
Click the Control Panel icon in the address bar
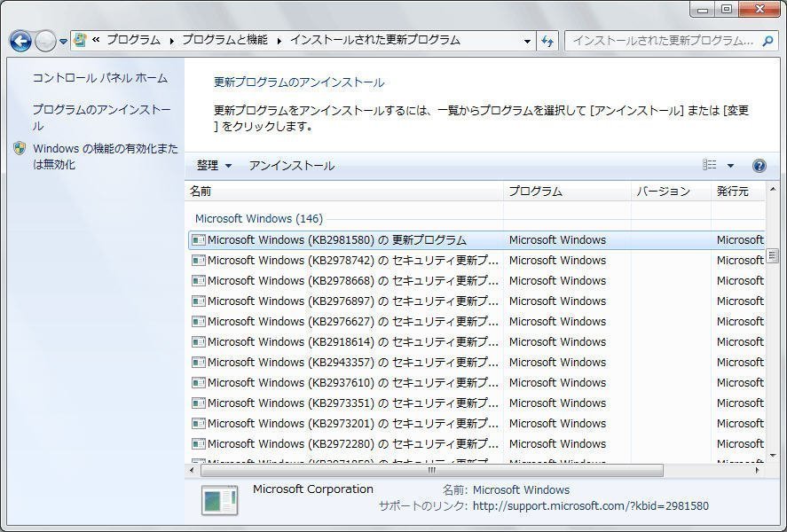pos(80,40)
